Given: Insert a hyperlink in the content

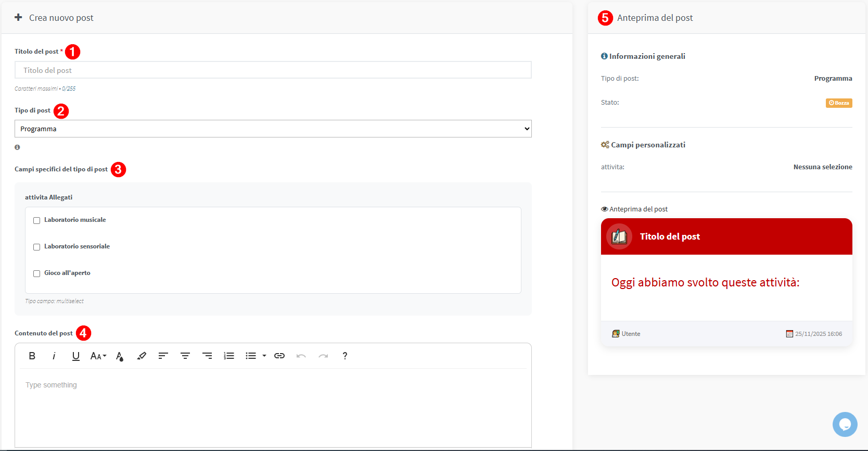Looking at the screenshot, I should 279,356.
